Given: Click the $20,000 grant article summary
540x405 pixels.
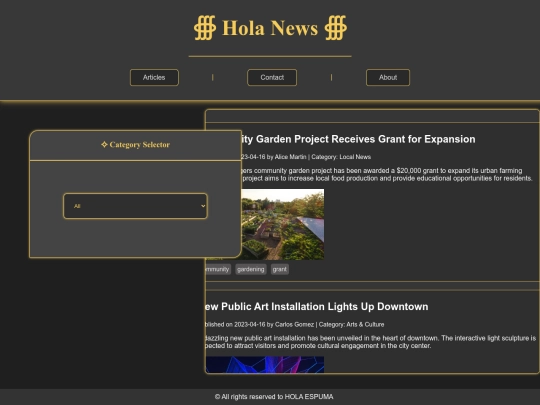Looking at the screenshot, I should (x=387, y=175).
